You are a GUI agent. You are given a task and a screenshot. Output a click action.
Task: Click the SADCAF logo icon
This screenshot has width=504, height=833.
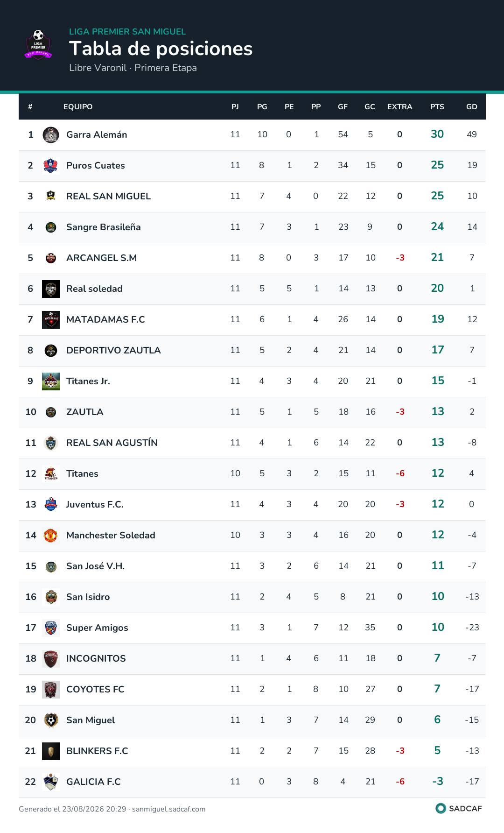click(441, 808)
